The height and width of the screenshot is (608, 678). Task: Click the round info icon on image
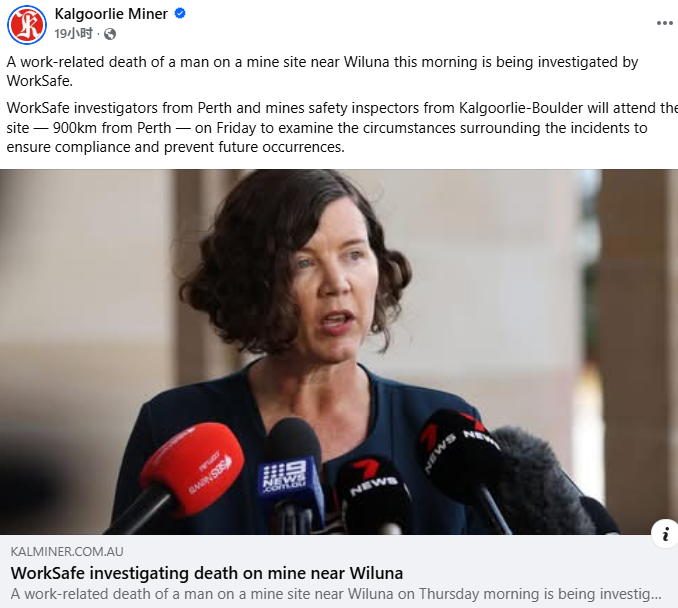pos(665,533)
